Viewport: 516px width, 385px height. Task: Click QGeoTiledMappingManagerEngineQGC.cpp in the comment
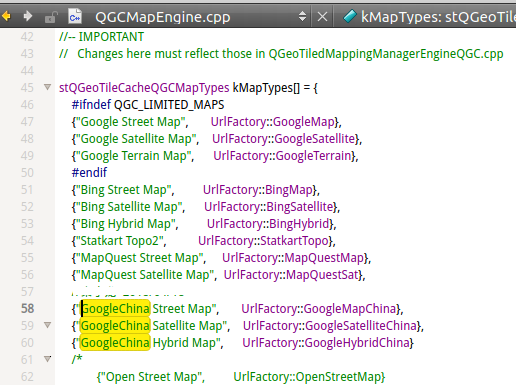click(386, 54)
